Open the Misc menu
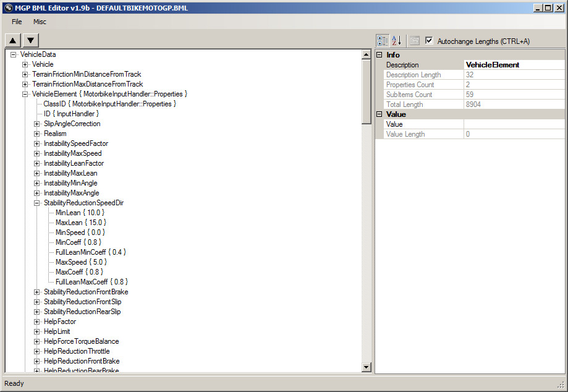 (39, 22)
